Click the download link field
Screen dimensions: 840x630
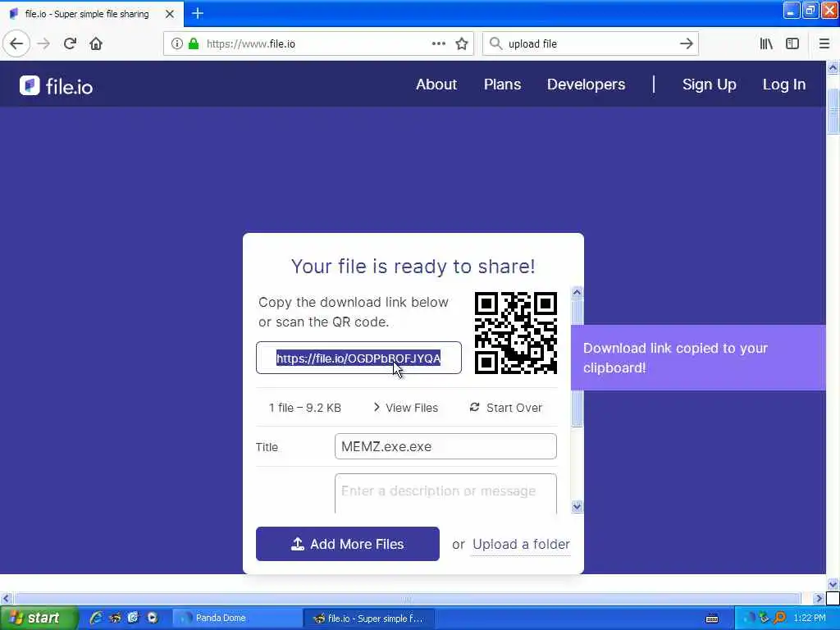(358, 358)
